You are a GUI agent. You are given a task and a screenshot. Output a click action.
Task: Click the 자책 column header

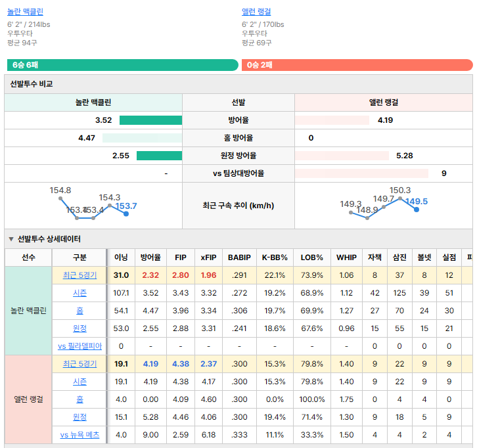tap(375, 258)
